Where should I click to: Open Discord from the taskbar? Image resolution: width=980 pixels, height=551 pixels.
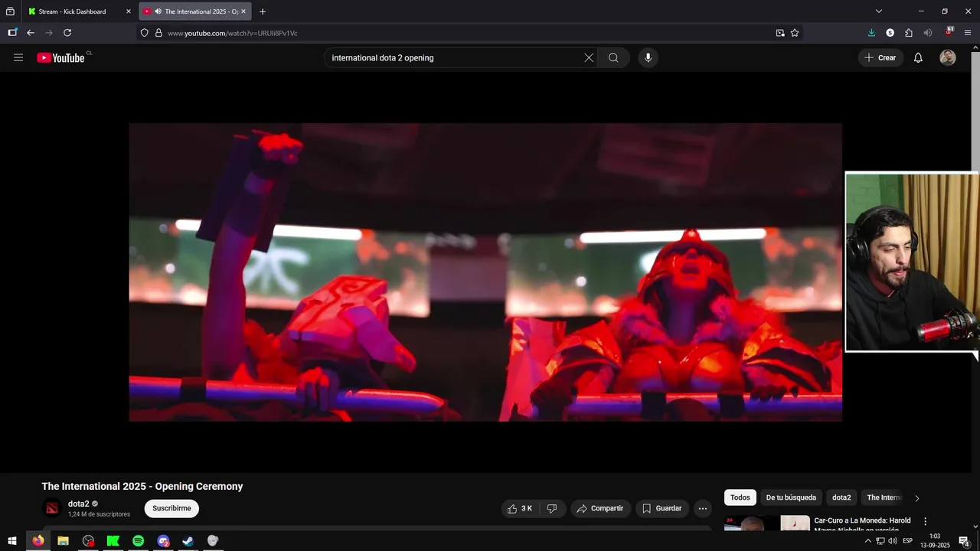(163, 541)
